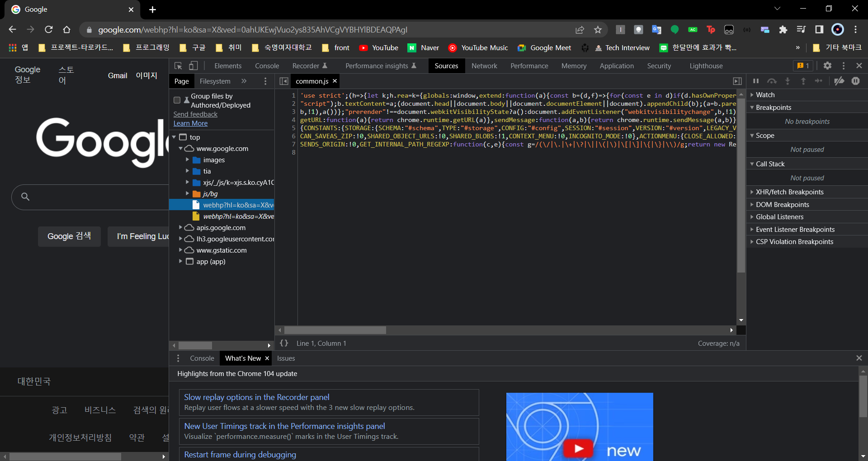Step out of current function
This screenshot has height=461, width=868.
(803, 81)
